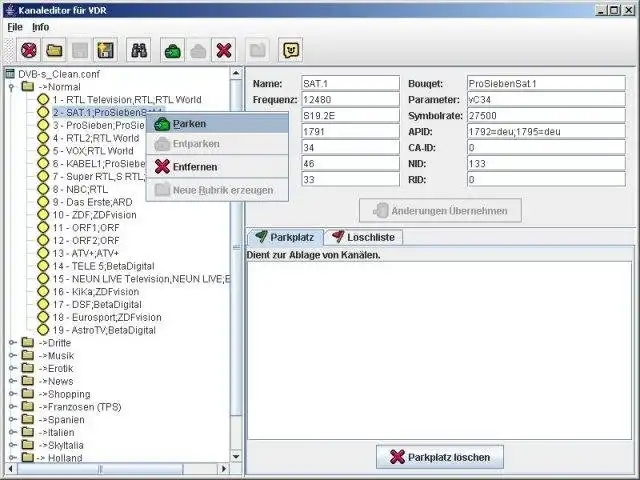
Task: Expand the ->News folder
Action: coord(13,381)
